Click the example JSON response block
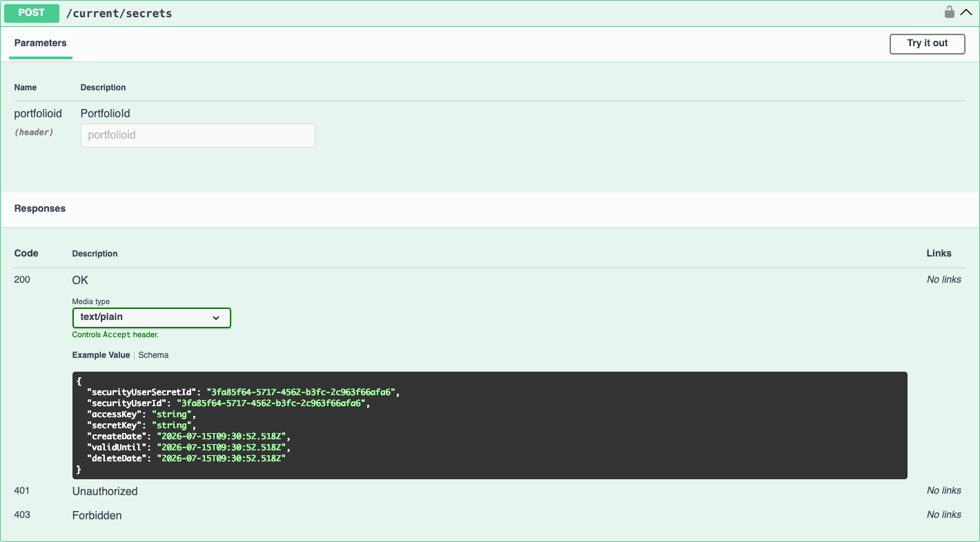Screen dimensions: 980x542 click(490, 425)
